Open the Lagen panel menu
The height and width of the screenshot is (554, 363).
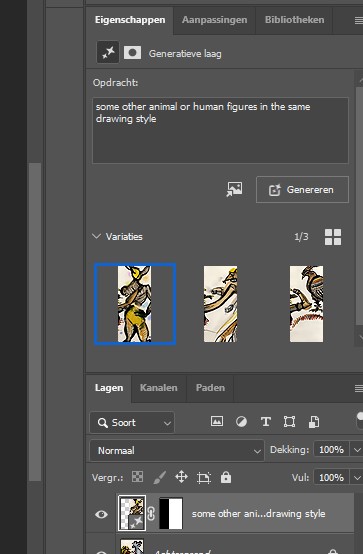[x=358, y=389]
